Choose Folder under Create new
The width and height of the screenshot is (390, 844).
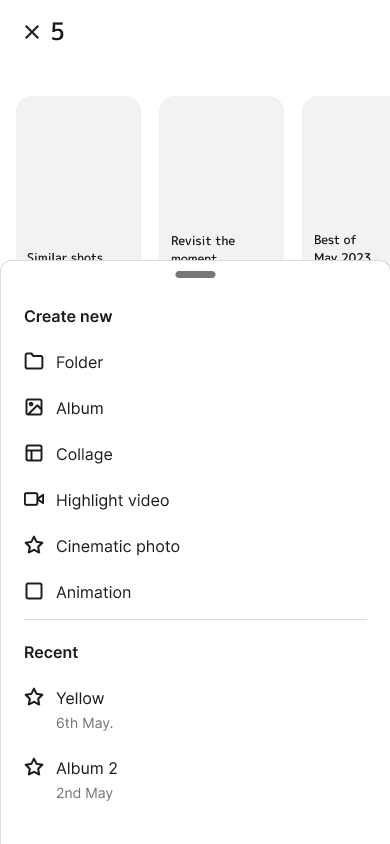coord(195,362)
